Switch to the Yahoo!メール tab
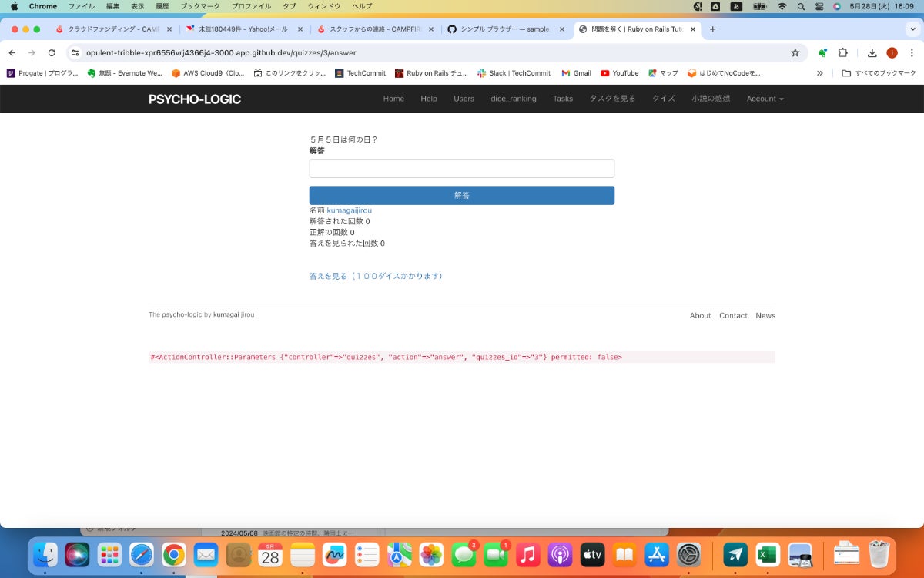The image size is (924, 578). pos(243,29)
